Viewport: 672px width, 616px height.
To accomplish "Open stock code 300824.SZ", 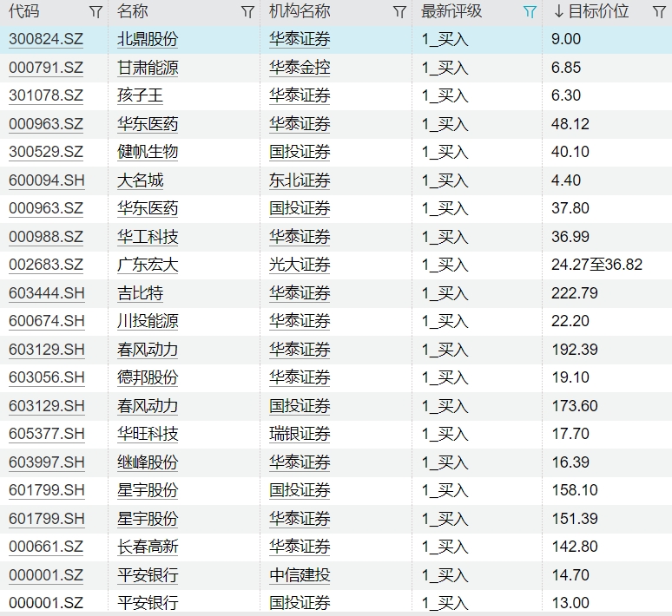I will pos(46,39).
